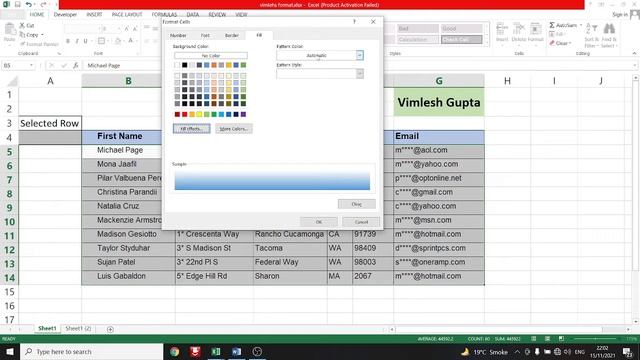Open the AutoSum dropdown arrow
The height and width of the screenshot is (360, 640).
pyautogui.click(x=581, y=25)
